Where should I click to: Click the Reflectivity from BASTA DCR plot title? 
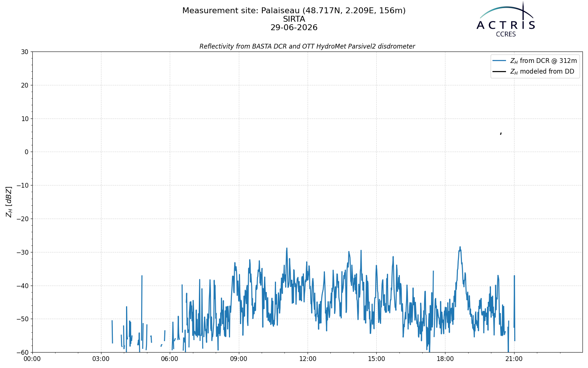[307, 46]
